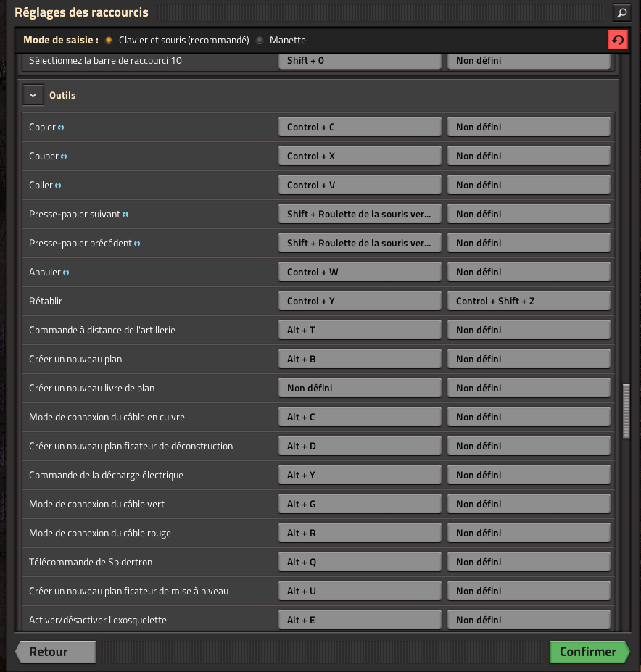Click the red reset shortcuts icon
Viewport: 641px width, 672px height.
617,40
